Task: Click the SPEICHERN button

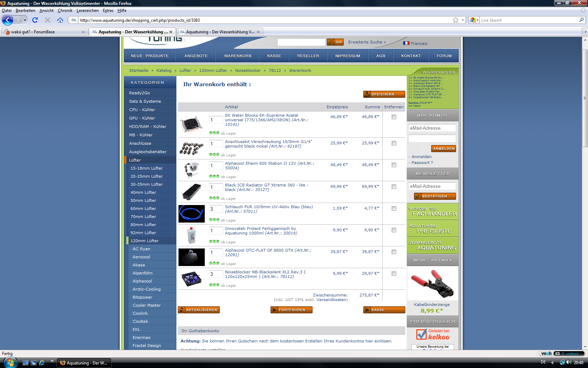Action: (384, 94)
